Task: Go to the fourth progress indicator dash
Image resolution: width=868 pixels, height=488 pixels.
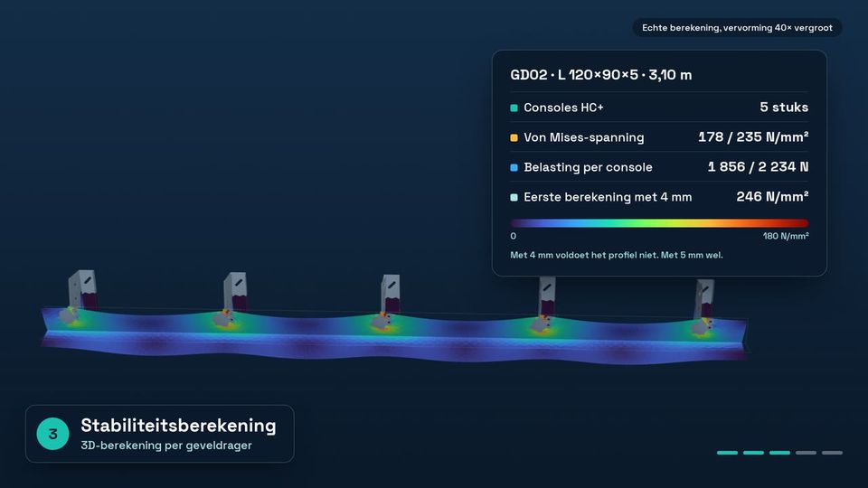Action: click(x=806, y=453)
